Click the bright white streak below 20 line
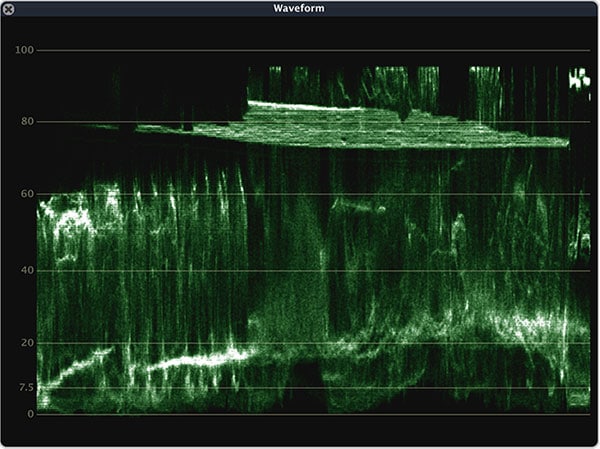600x449 pixels. tap(195, 358)
